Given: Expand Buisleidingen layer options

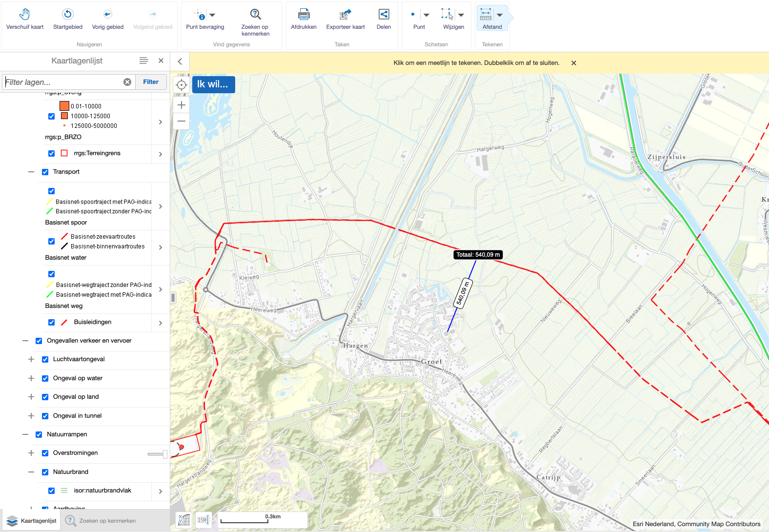Looking at the screenshot, I should click(x=161, y=323).
